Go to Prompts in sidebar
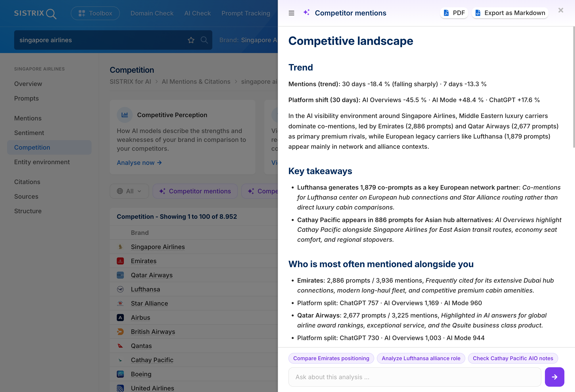Screen dimensions: 575x392 click(27, 98)
